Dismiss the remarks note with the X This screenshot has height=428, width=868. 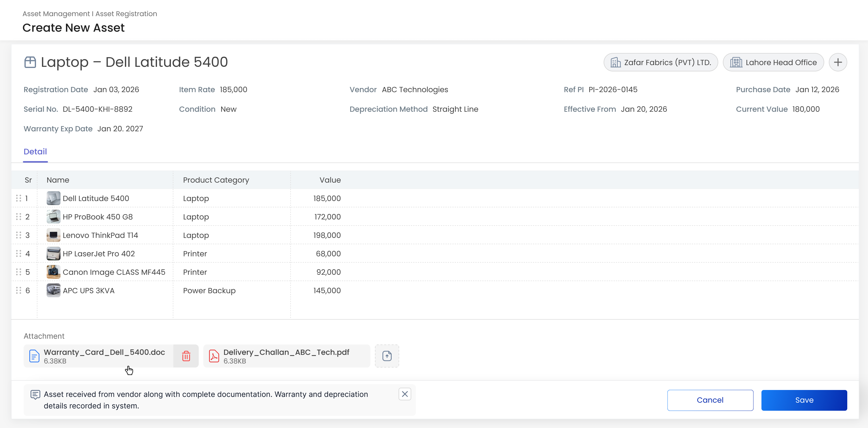405,394
